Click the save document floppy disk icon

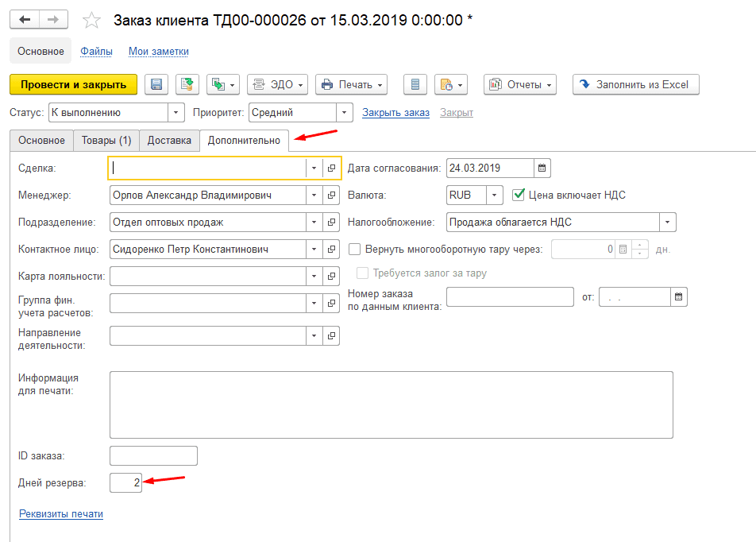point(156,84)
